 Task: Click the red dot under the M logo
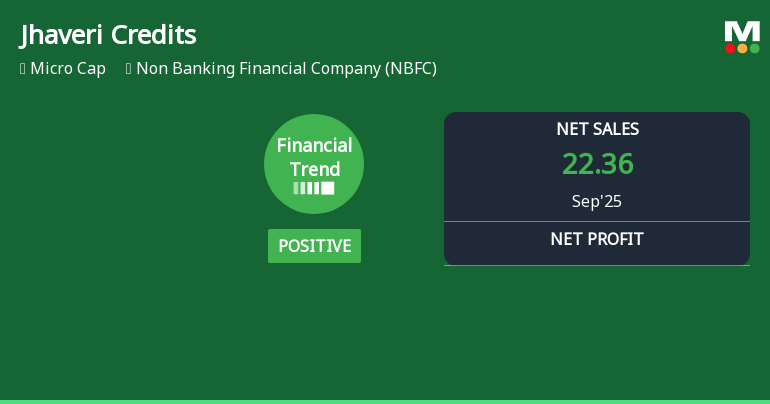click(730, 48)
